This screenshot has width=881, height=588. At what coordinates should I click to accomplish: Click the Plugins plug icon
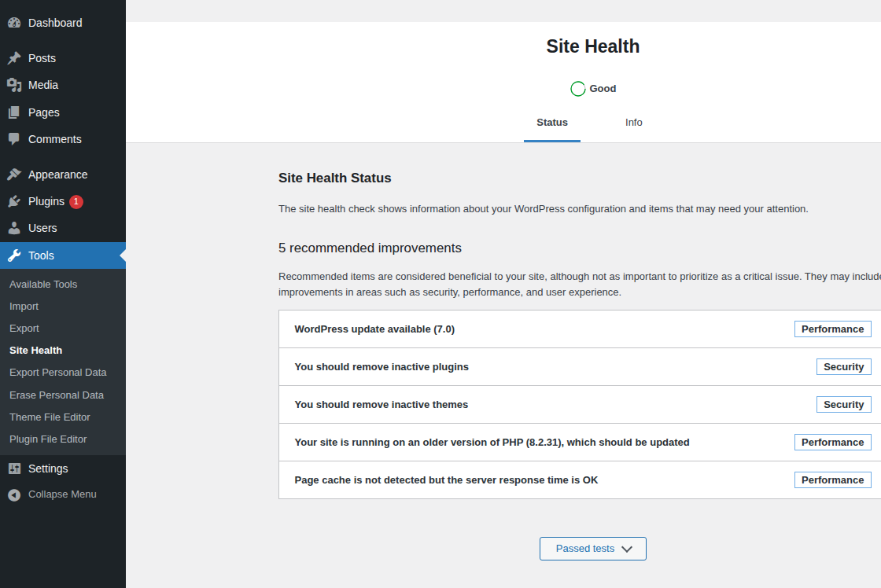[x=14, y=201]
